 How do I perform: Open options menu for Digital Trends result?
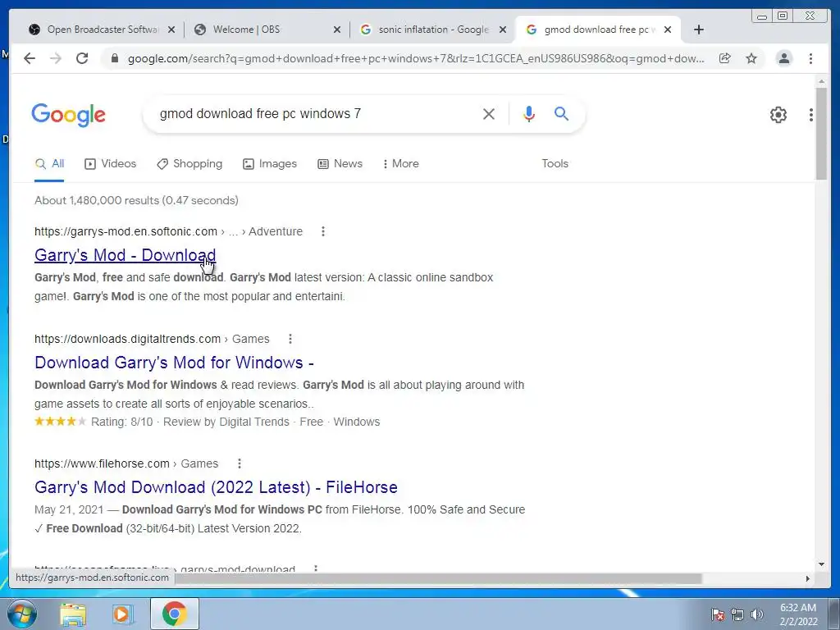point(290,339)
